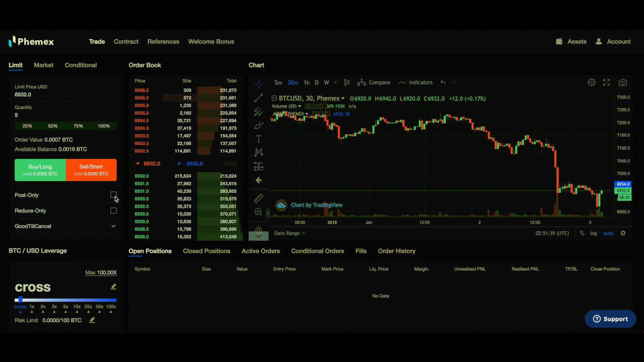Check the Reduce-Only option
This screenshot has width=644, height=362.
113,210
